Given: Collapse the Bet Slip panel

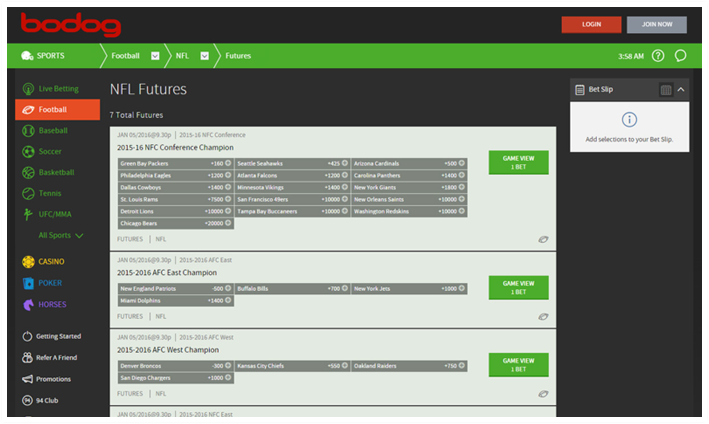Looking at the screenshot, I should [682, 90].
